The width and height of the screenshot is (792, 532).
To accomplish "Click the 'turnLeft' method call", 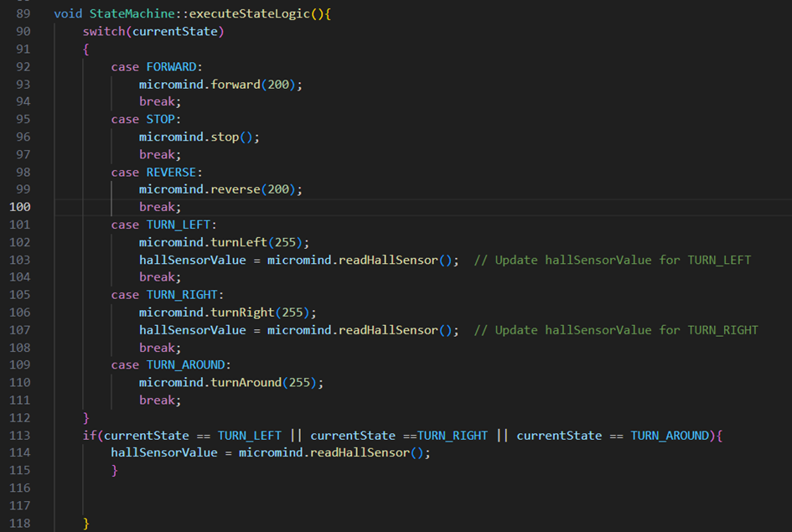I will pos(239,242).
